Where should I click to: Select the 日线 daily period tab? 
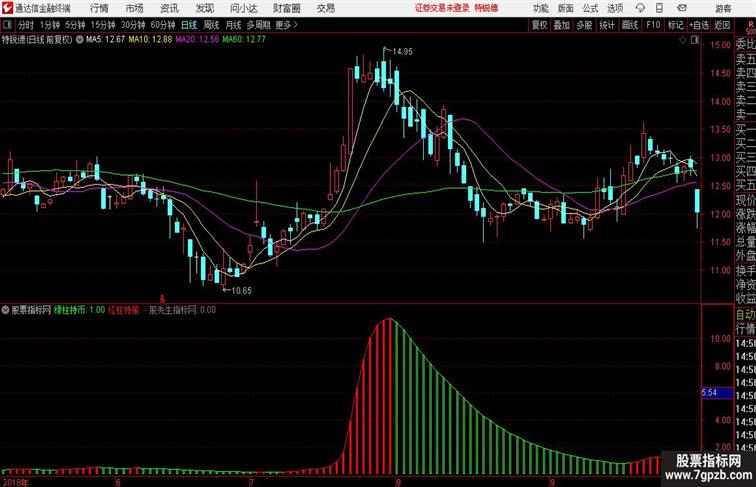click(189, 25)
